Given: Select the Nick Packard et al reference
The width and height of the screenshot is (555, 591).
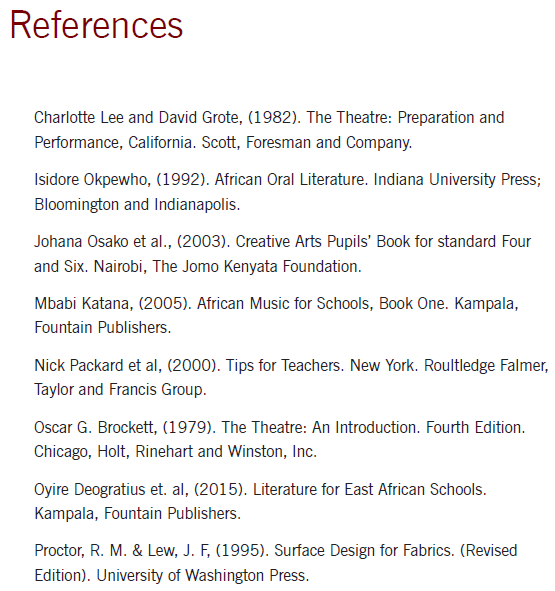Looking at the screenshot, I should [x=291, y=377].
